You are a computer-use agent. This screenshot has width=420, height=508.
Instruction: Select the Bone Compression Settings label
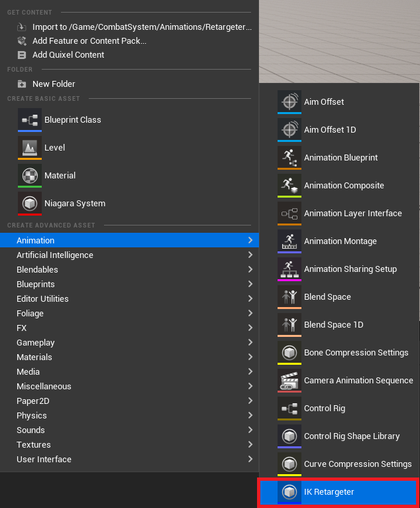tap(356, 353)
